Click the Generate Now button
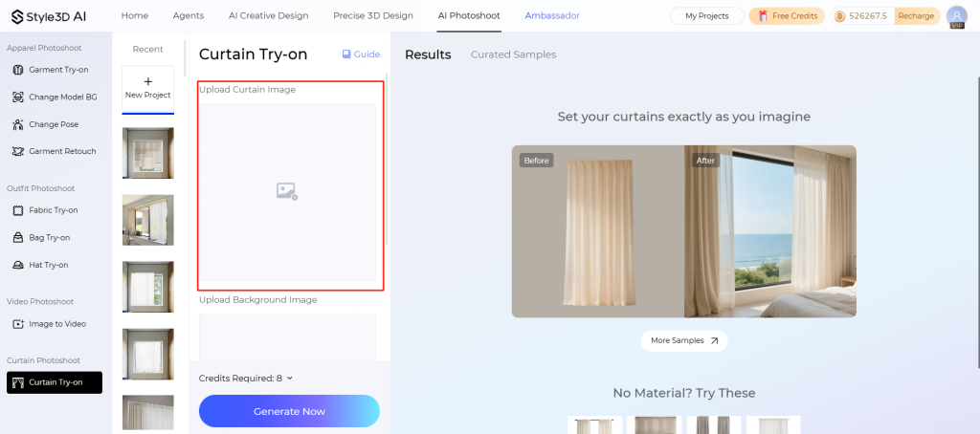Viewport: 980px width, 434px height. tap(289, 411)
